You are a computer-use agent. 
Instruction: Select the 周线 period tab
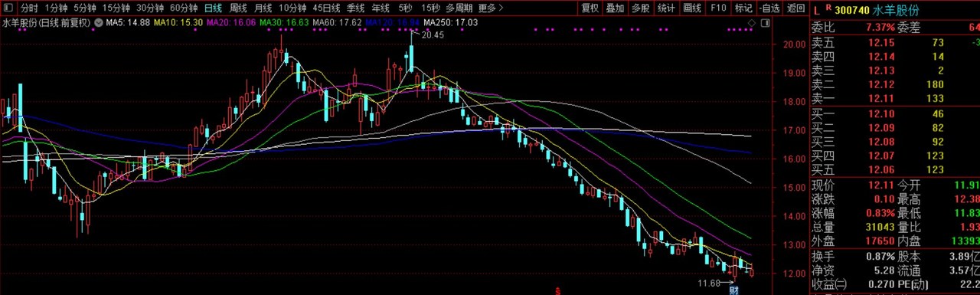tap(238, 8)
